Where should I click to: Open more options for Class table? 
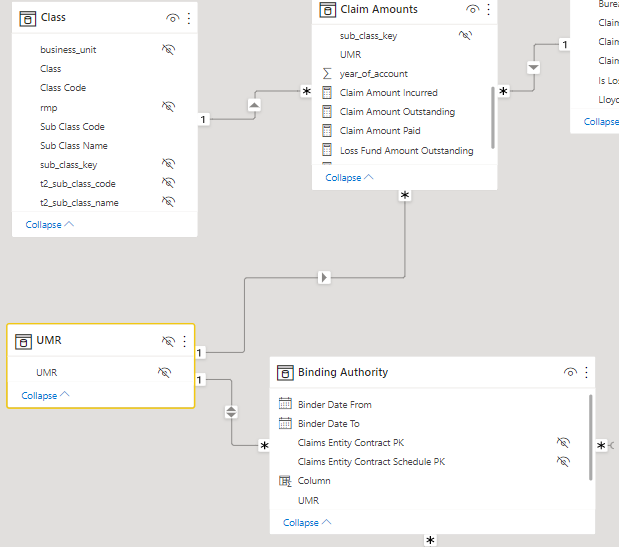pos(189,18)
